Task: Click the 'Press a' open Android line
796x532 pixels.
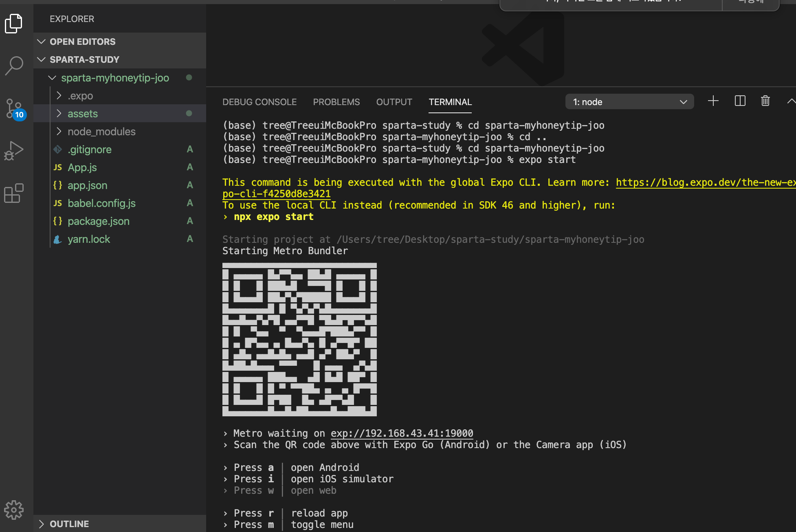Action: (x=291, y=468)
